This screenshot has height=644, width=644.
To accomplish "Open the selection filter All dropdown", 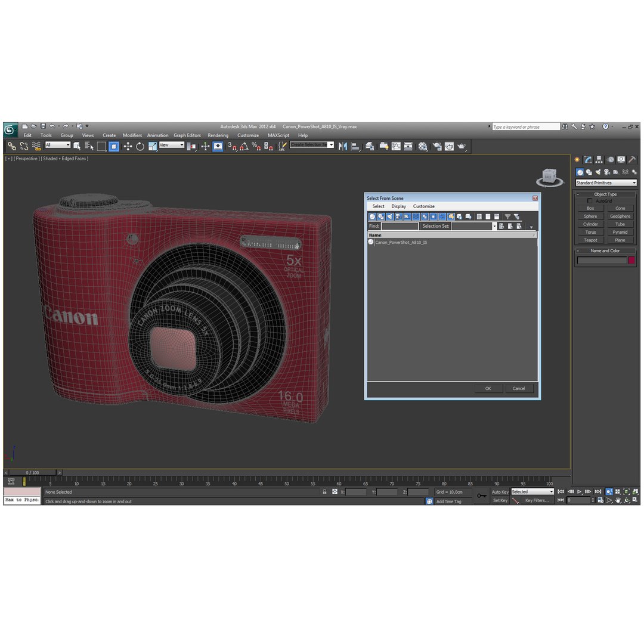I will (x=57, y=145).
